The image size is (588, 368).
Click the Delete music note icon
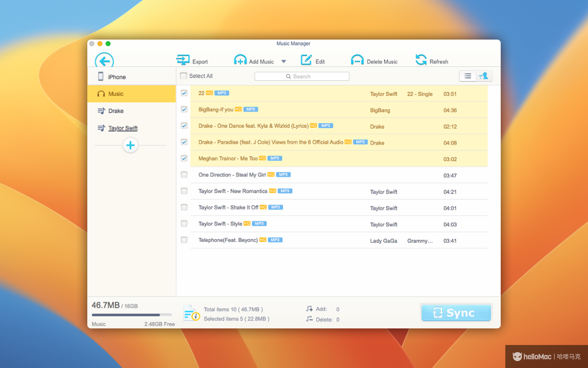[310, 319]
